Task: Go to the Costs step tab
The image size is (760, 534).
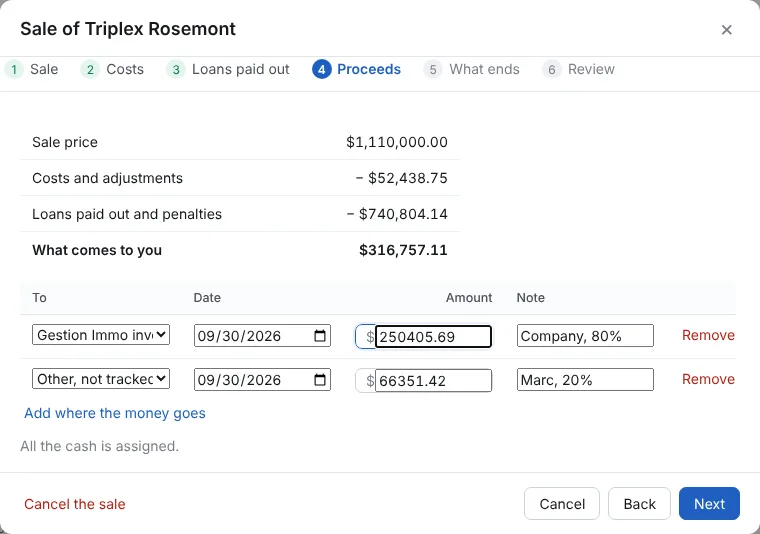Action: [x=112, y=69]
